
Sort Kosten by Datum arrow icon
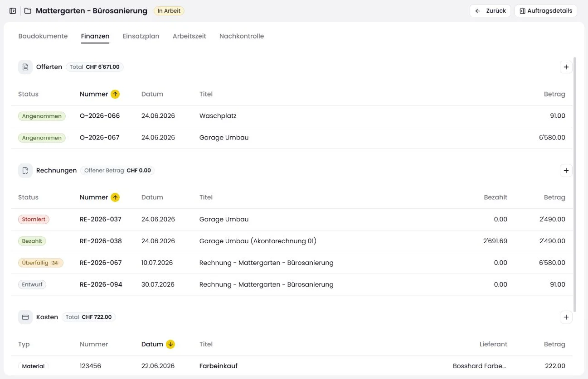click(x=170, y=344)
